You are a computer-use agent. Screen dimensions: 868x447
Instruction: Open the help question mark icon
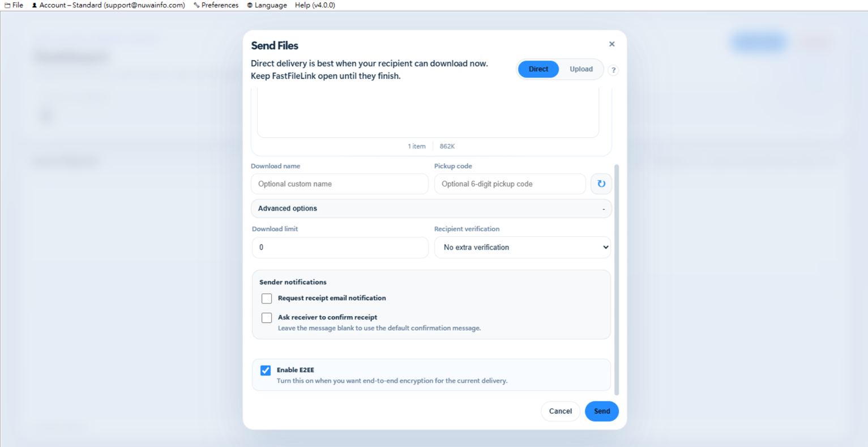point(613,70)
